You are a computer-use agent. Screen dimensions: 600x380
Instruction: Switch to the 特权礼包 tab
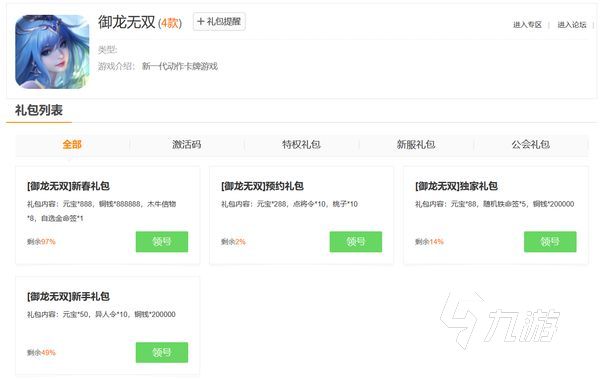click(302, 145)
